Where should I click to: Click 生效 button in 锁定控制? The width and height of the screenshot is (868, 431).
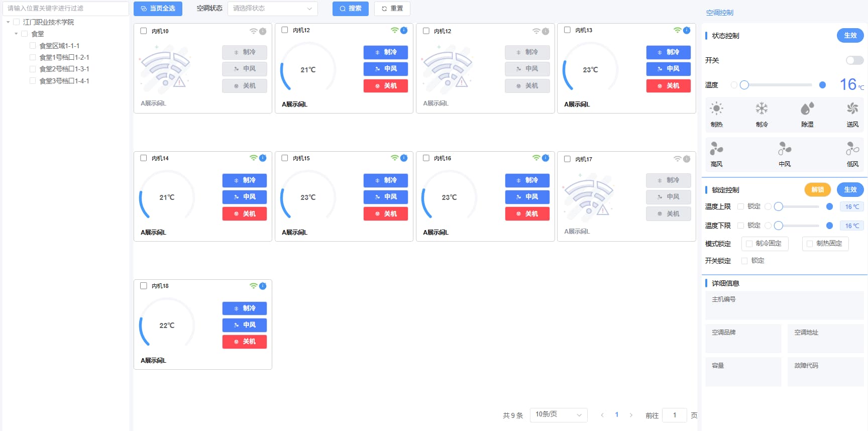pyautogui.click(x=850, y=189)
